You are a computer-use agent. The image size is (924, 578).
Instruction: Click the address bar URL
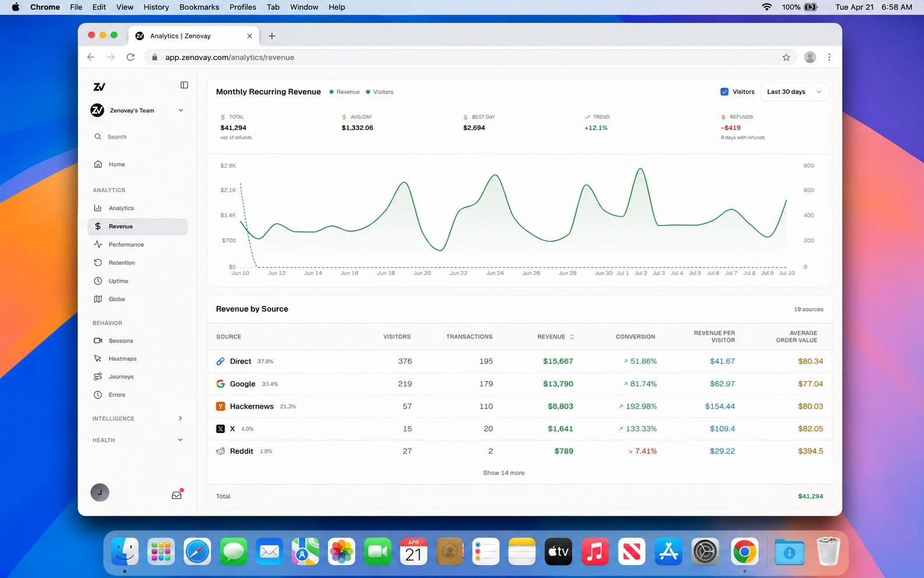pos(230,57)
